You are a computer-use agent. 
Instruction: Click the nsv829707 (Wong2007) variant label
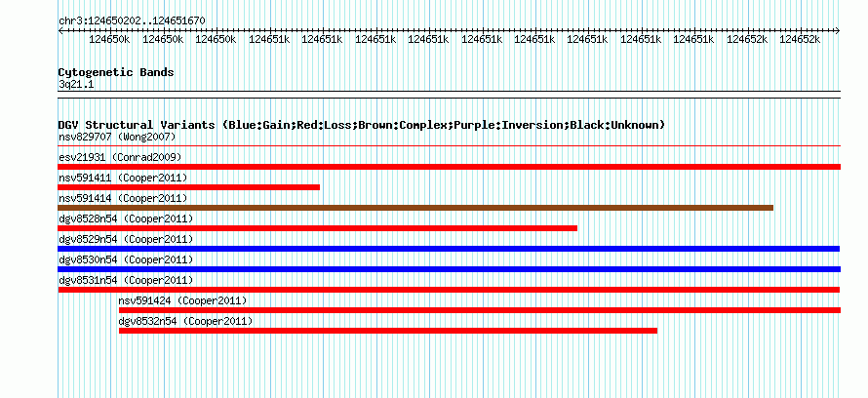pyautogui.click(x=117, y=137)
